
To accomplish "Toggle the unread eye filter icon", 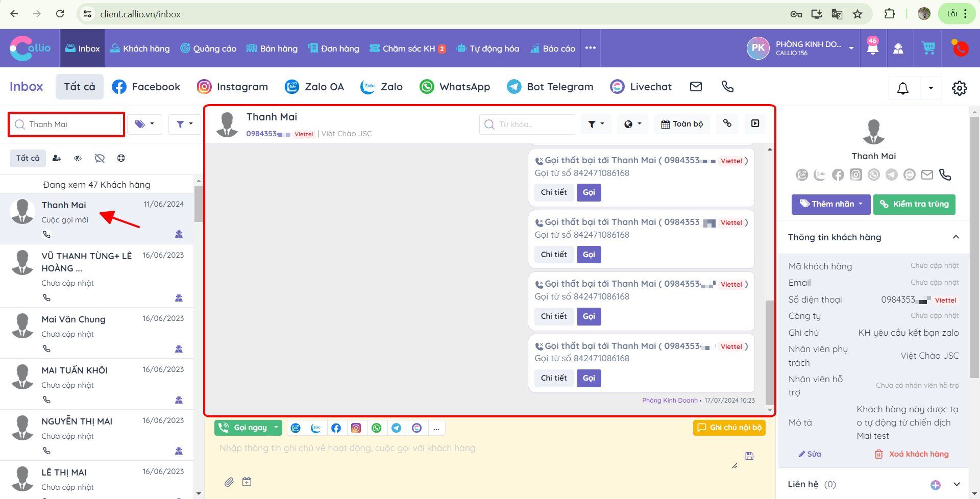I will (x=78, y=158).
